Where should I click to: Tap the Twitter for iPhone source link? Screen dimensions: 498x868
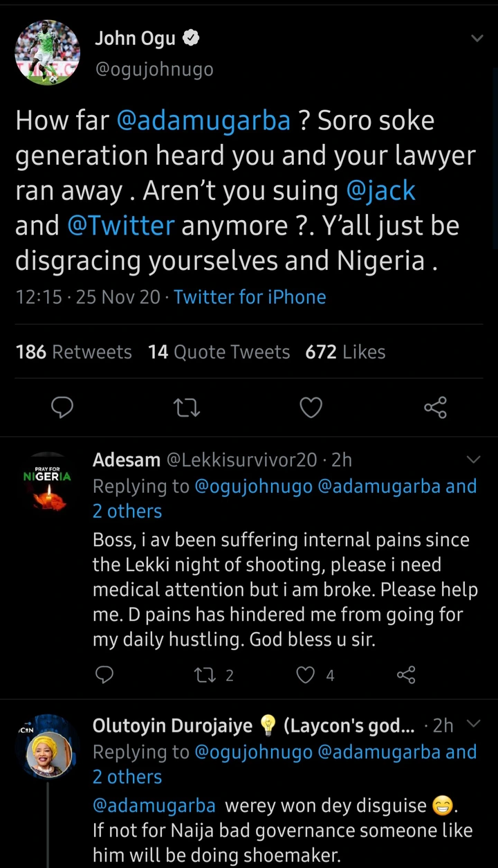tap(250, 298)
